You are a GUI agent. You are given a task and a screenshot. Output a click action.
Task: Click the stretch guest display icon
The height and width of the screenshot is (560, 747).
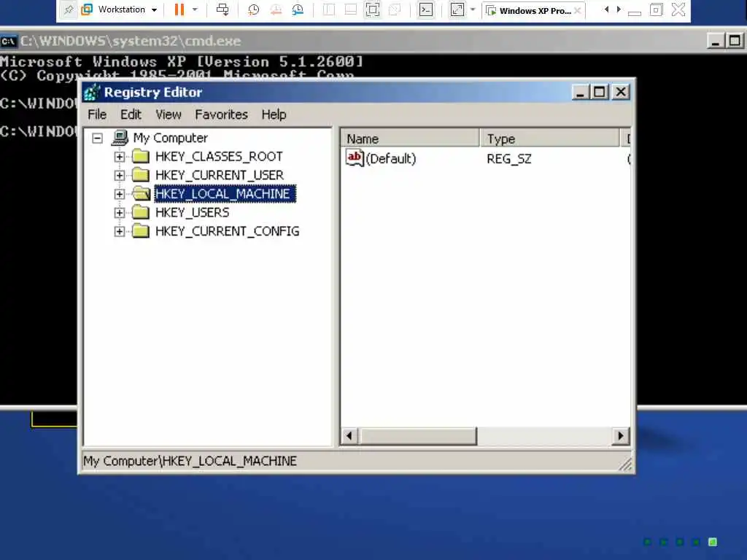[x=457, y=9]
